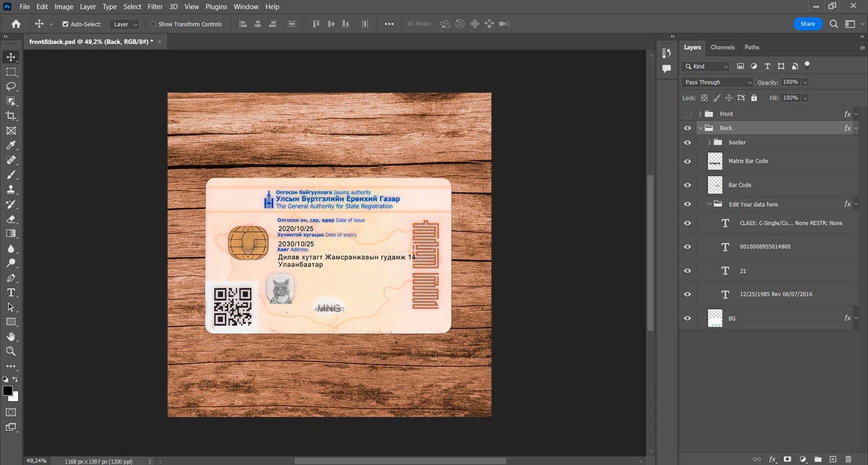Open the Pass Through blend mode dropdown

(718, 82)
